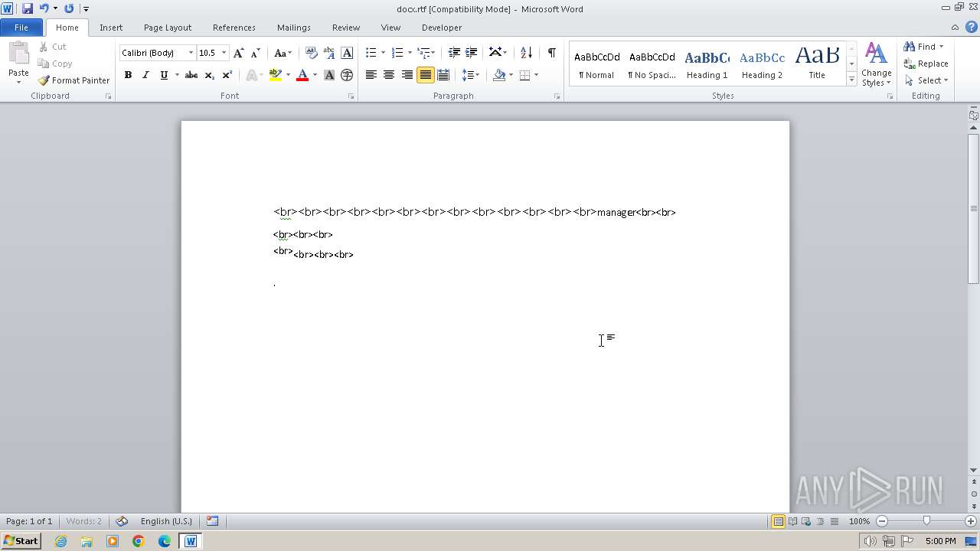
Task: Switch to the References tab
Action: tap(234, 28)
